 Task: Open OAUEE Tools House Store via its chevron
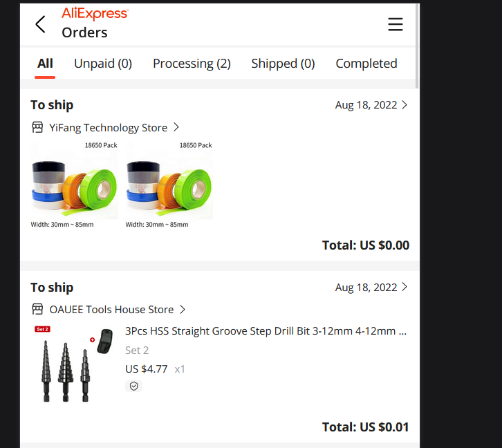click(183, 310)
